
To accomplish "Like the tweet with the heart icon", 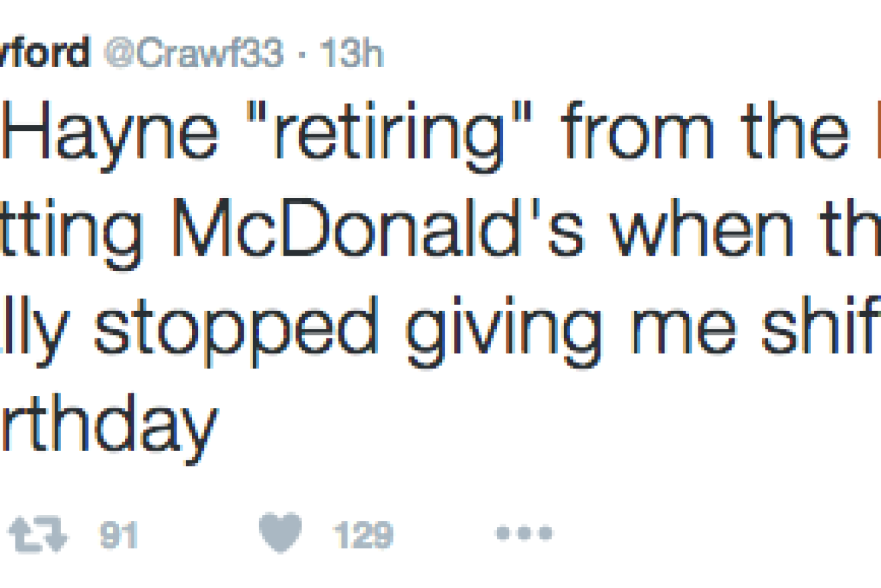I will pos(280,533).
